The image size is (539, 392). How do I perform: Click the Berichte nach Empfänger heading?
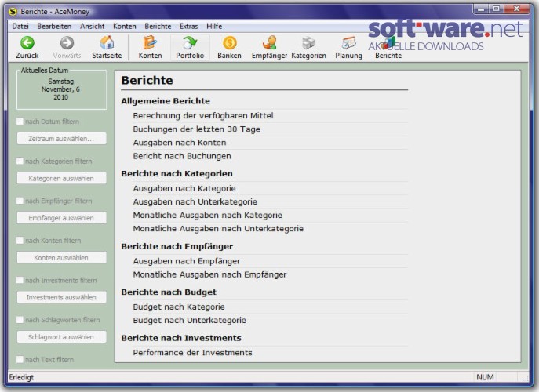coord(177,246)
